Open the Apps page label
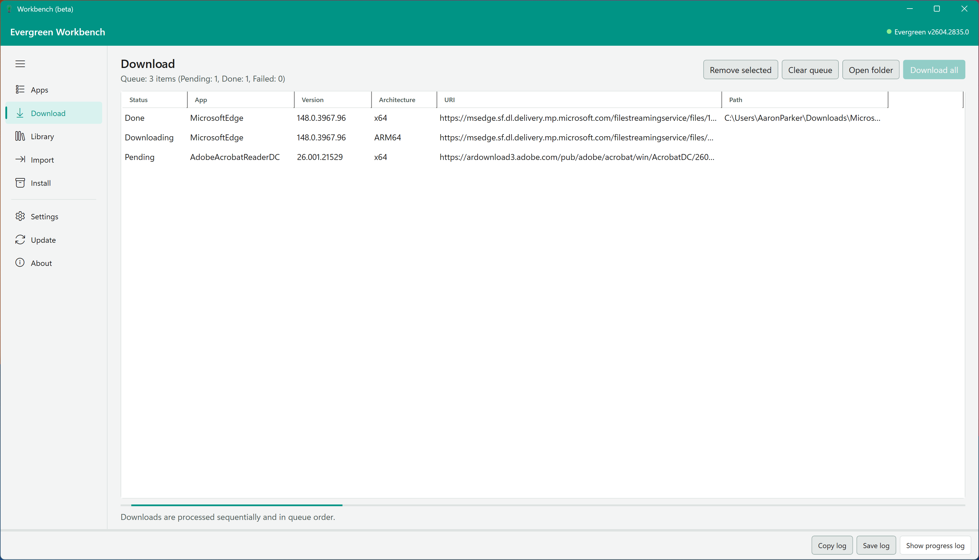 pos(40,90)
